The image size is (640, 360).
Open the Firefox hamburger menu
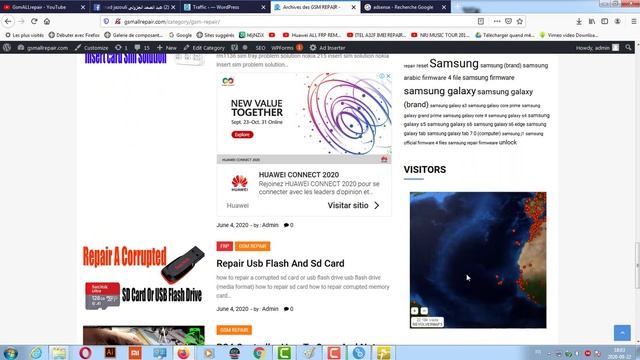[633, 21]
